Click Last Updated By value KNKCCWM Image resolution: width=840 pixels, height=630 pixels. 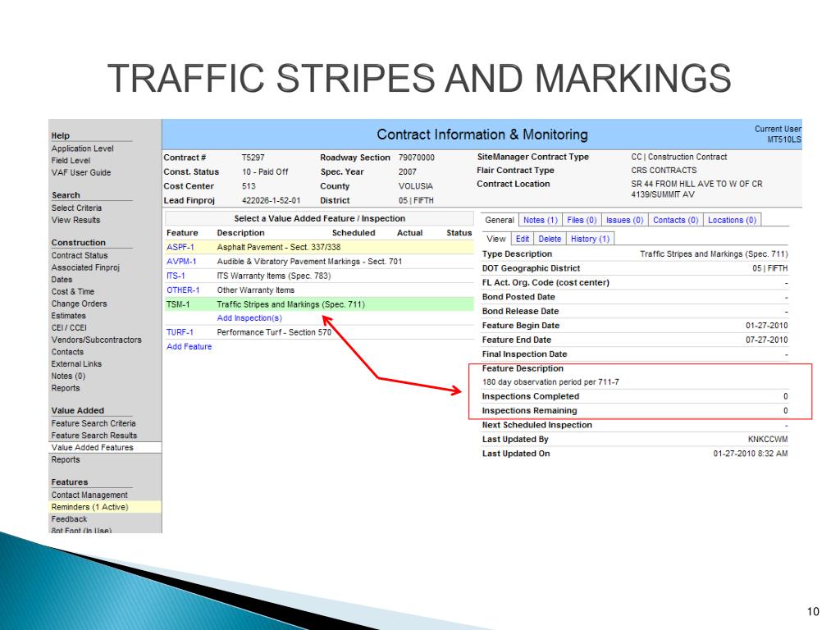768,440
